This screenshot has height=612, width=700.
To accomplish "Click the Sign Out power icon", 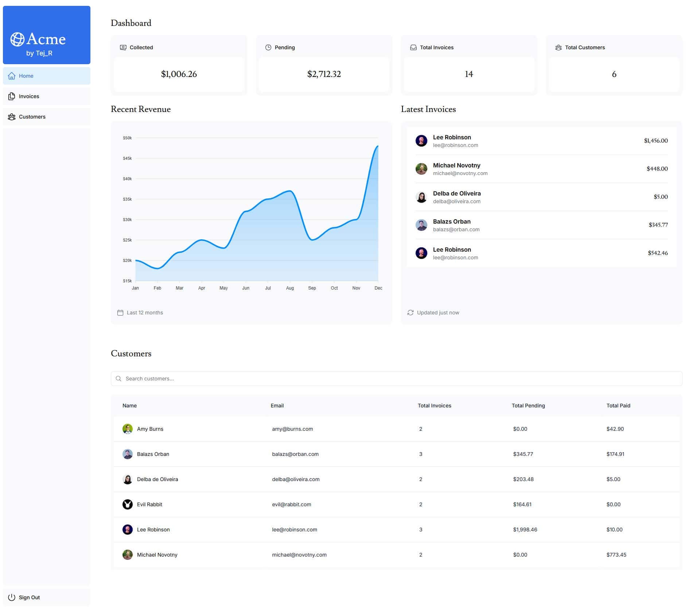I will (x=12, y=597).
